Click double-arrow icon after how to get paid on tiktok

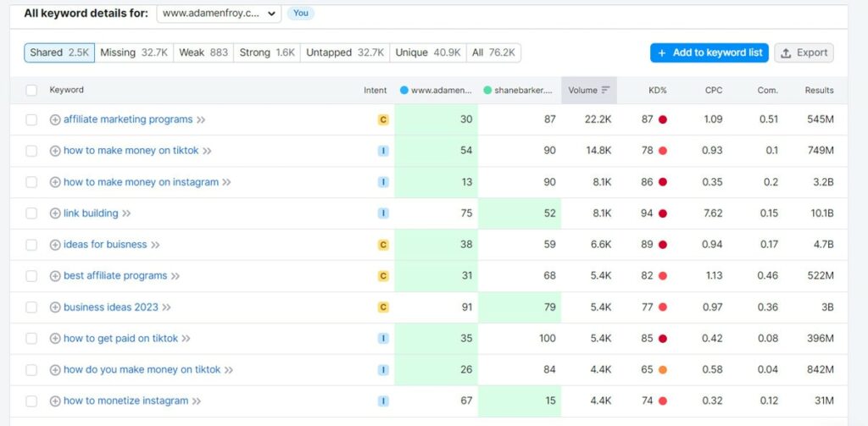click(186, 339)
